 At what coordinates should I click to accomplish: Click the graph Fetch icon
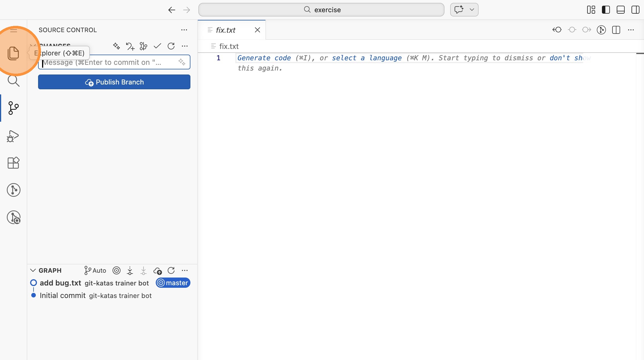click(130, 270)
